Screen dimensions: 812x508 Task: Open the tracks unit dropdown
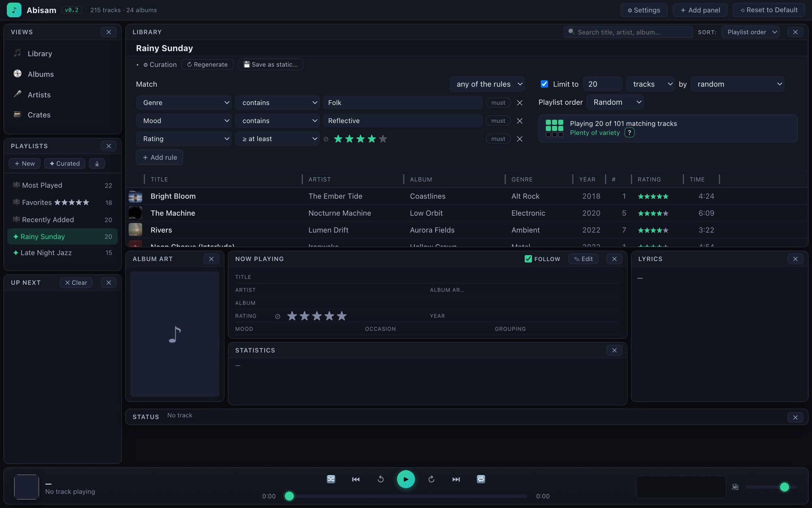pos(650,84)
